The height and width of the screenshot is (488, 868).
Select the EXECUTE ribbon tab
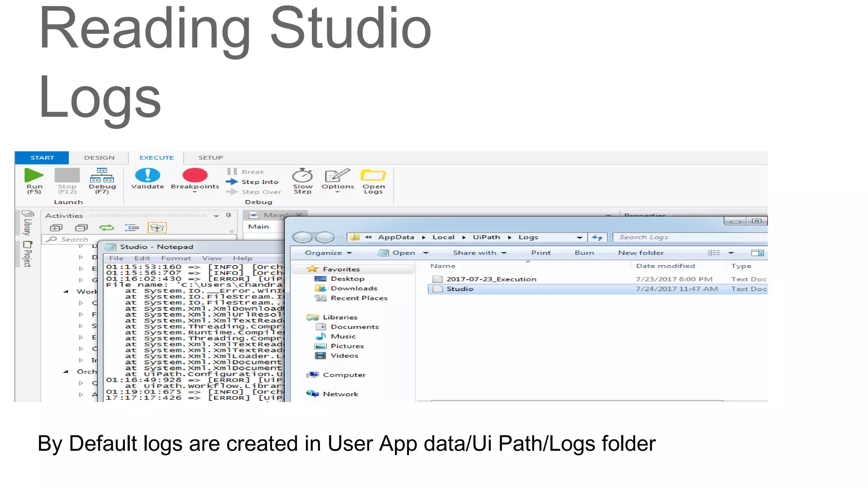click(x=156, y=158)
